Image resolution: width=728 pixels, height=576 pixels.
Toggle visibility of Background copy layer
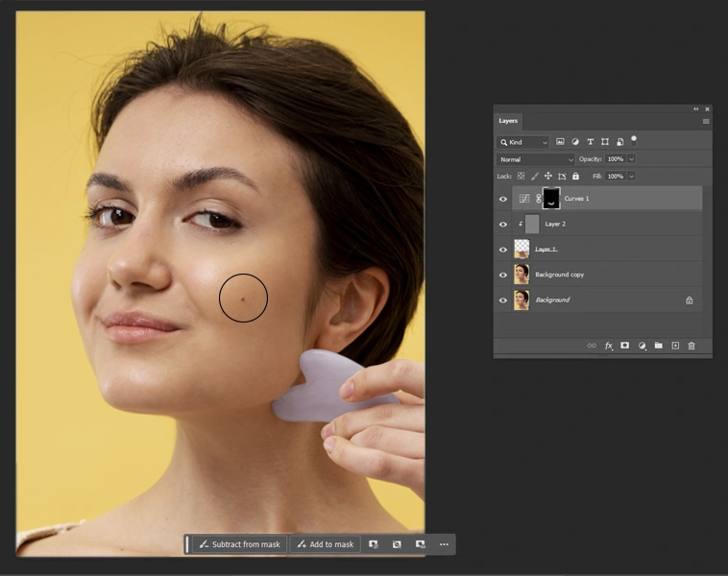pos(502,275)
